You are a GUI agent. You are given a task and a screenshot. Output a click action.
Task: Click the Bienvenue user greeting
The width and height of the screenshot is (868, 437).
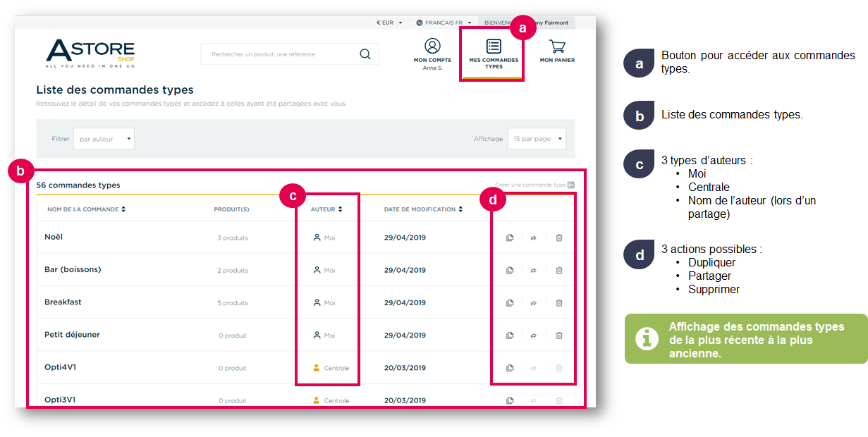point(527,23)
